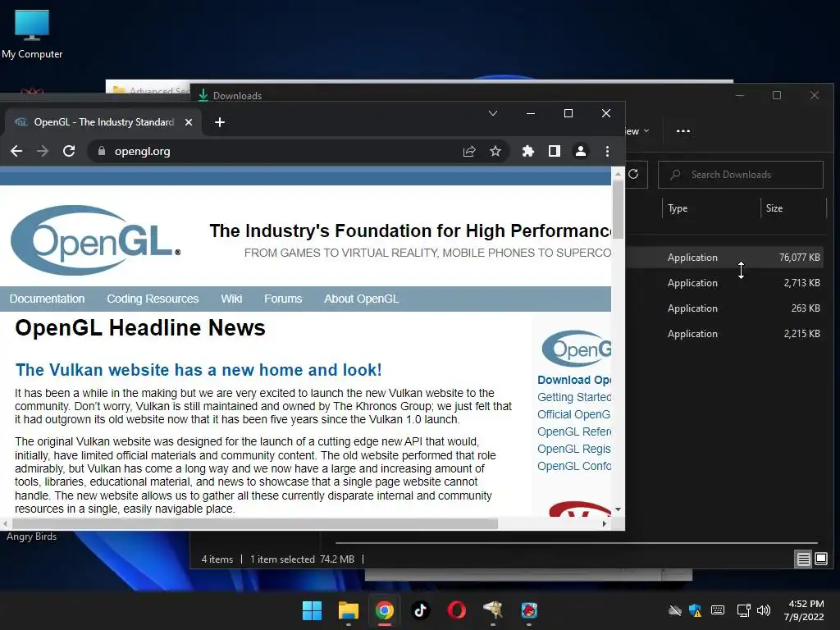This screenshot has height=630, width=840.
Task: Click Search Downloads box in File Explorer
Action: tap(741, 175)
